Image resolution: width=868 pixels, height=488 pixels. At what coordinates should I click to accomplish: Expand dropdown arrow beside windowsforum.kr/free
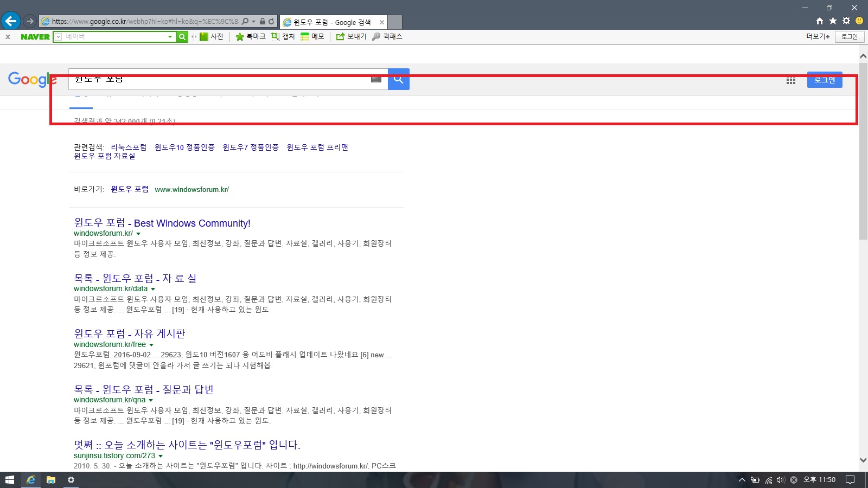[x=151, y=345]
